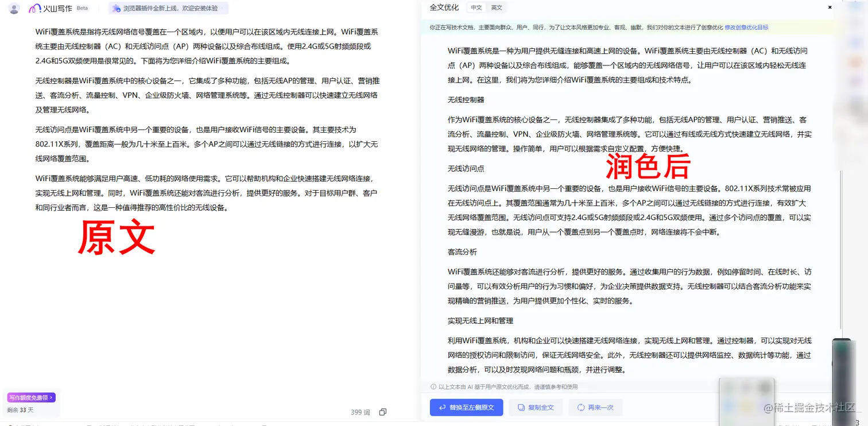Claim the 写作额度免费领 offer
The image size is (868, 426).
coord(30,397)
